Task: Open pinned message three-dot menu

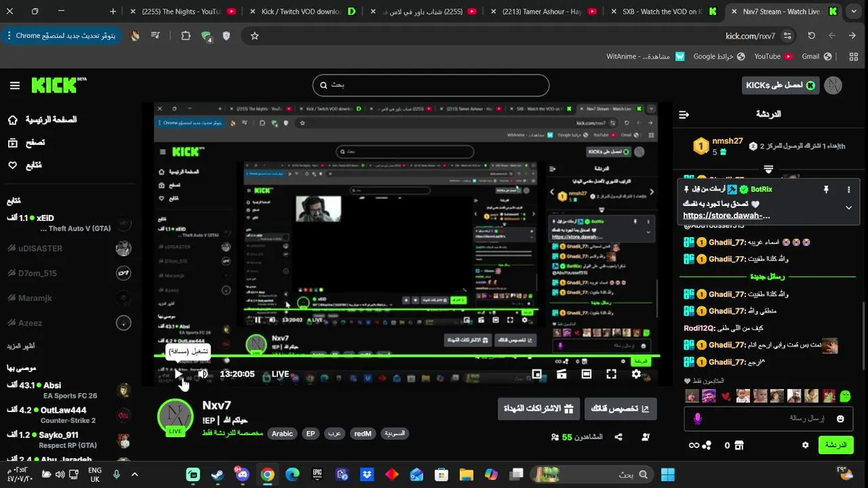Action: (x=848, y=190)
